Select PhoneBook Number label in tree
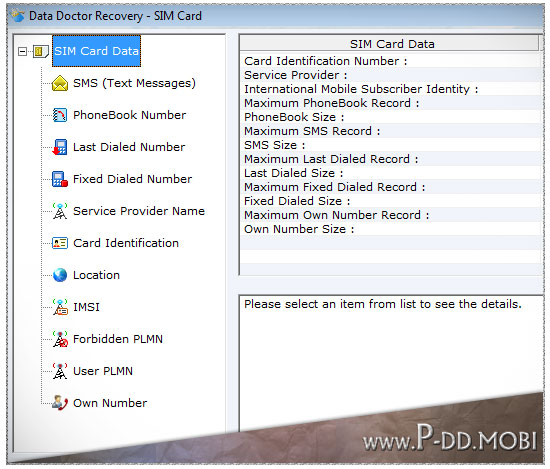Viewport: 550px width, 469px height. coord(129,115)
